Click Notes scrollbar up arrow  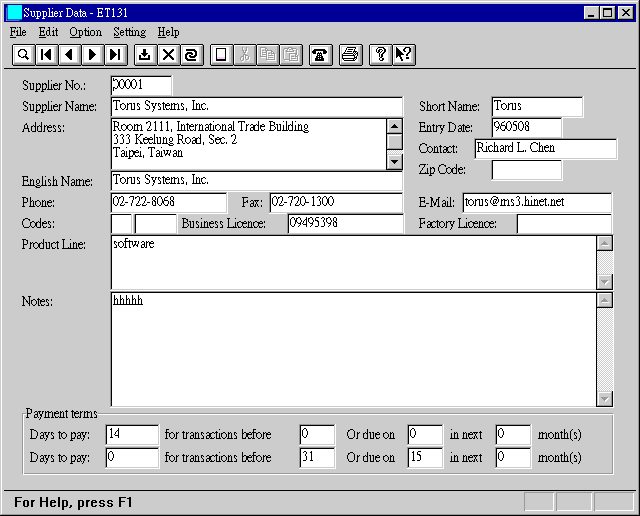tap(604, 300)
